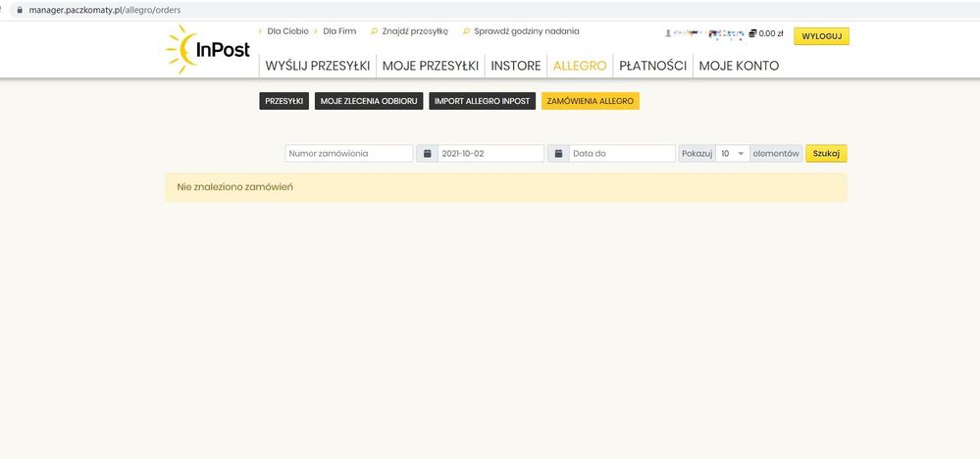Viewport: 980px width, 459px height.
Task: Switch to IMPORT ALLEGRO INPOST tab
Action: point(482,101)
